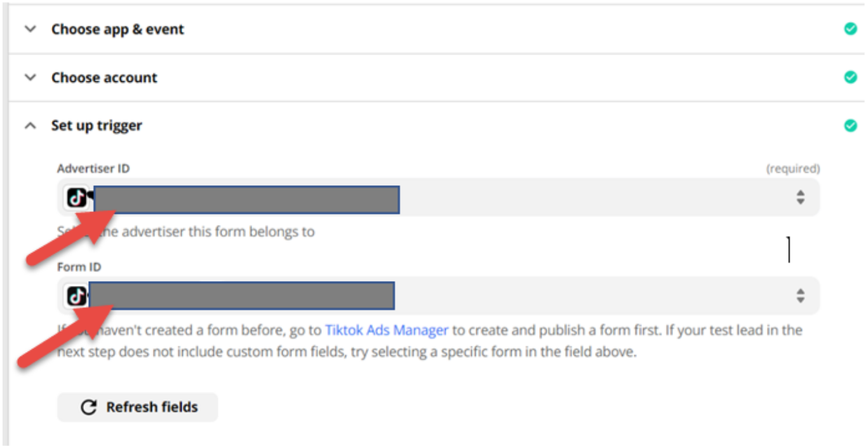Click the TikTok icon in Form ID field
The height and width of the screenshot is (446, 868).
[x=77, y=296]
